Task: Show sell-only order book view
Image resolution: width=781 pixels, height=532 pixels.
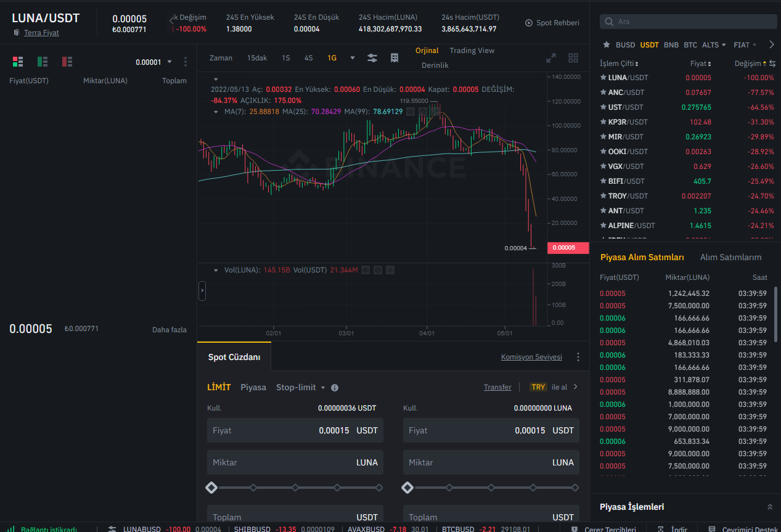Action: 67,62
